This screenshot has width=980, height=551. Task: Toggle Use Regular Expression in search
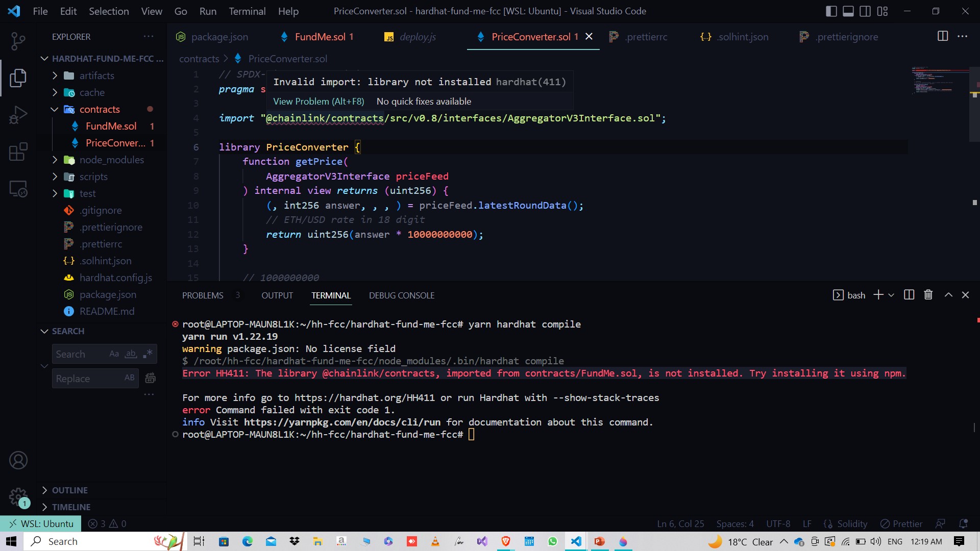(x=148, y=354)
